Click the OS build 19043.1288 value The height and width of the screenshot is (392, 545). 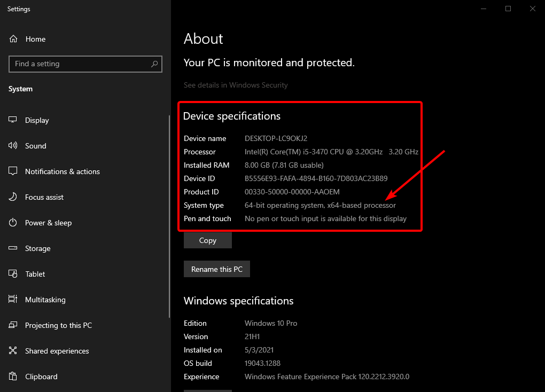[x=262, y=363]
